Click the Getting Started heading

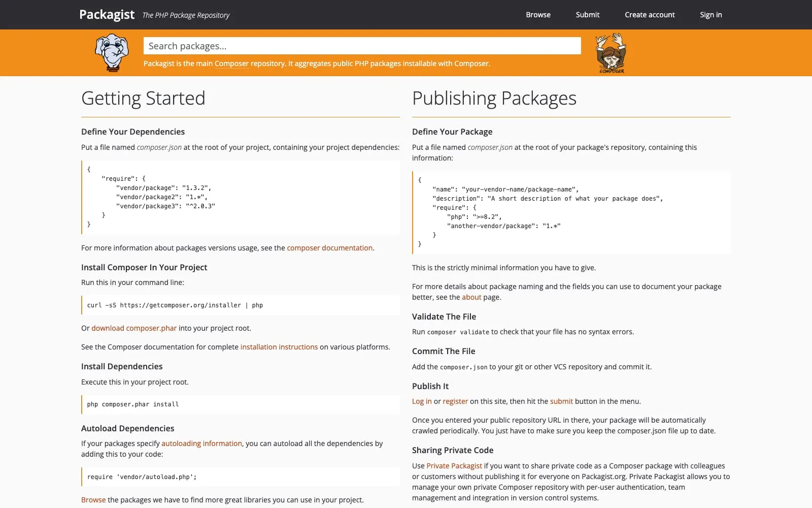point(143,98)
